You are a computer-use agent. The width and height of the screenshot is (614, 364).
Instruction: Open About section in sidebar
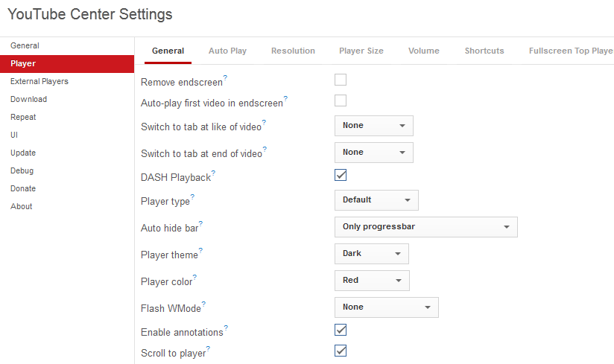(67, 206)
